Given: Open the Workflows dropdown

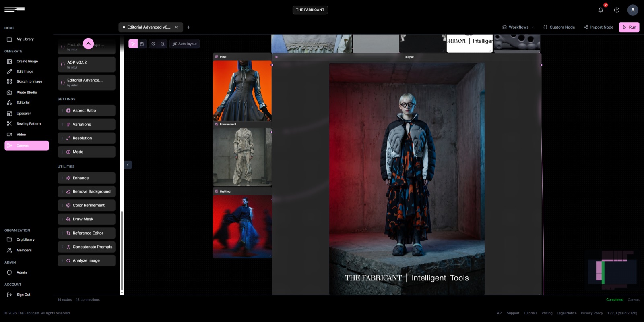Looking at the screenshot, I should click(518, 27).
